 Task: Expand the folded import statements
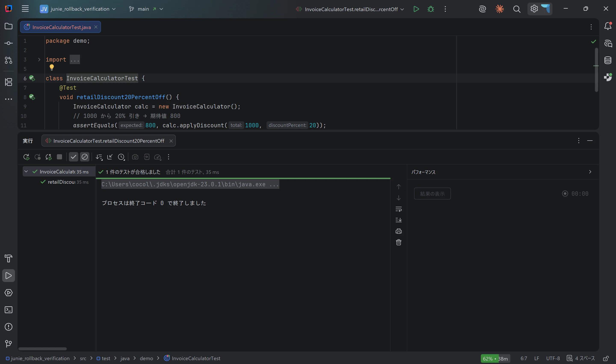(x=39, y=60)
